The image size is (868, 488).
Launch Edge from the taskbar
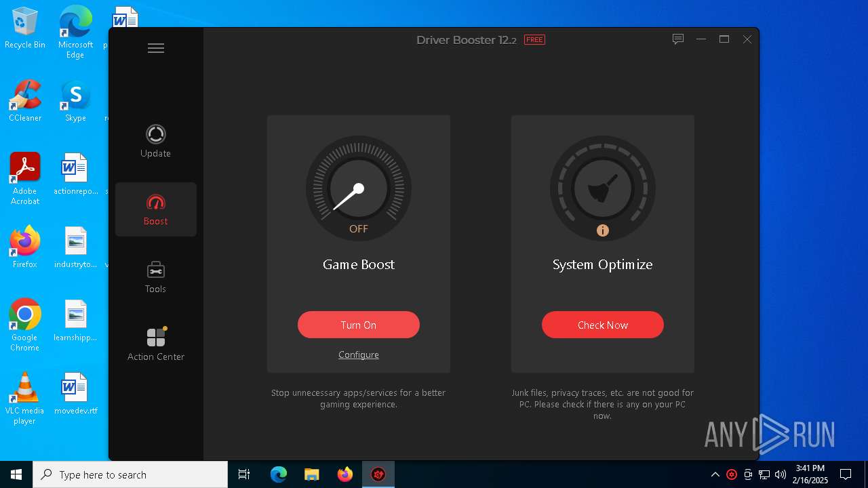(279, 474)
